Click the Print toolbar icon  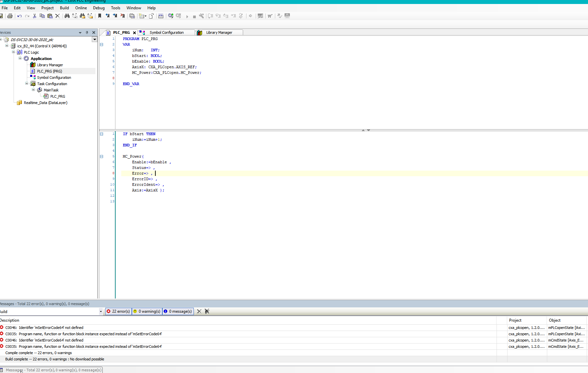[10, 16]
